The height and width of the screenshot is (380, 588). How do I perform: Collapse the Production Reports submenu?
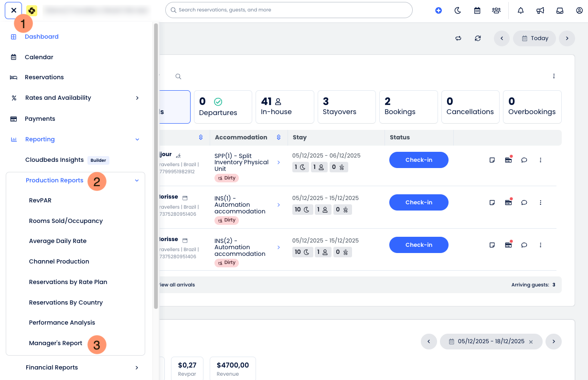(137, 180)
